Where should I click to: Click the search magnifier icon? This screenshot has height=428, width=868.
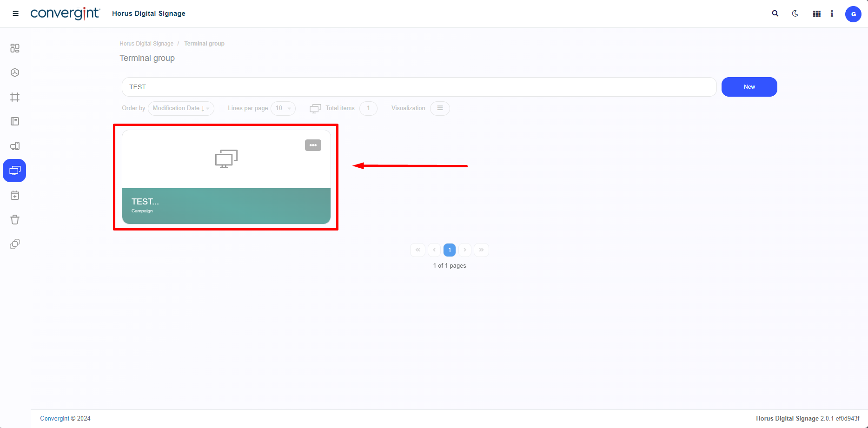[x=775, y=13]
